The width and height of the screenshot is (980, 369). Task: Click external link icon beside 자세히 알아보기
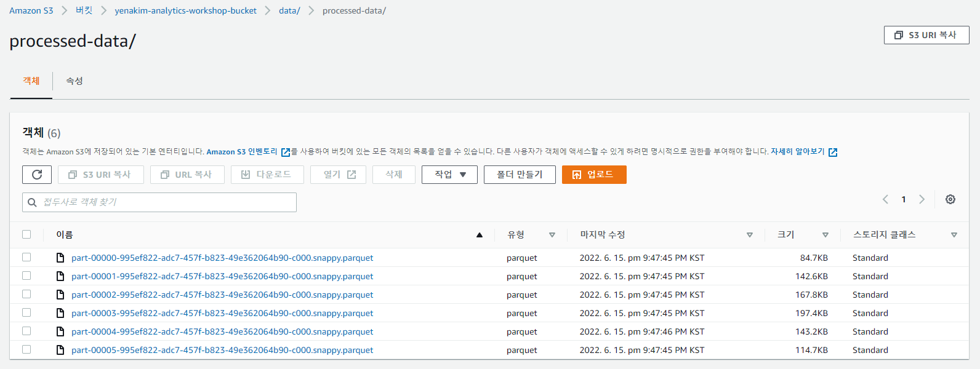point(833,152)
